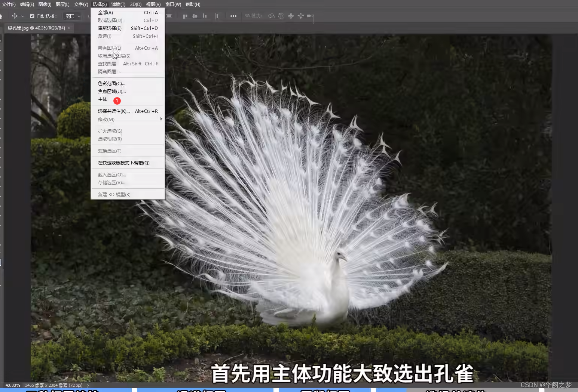
Task: Choose 在快速蒙版模式下编辑(Q) entry
Action: click(x=128, y=163)
